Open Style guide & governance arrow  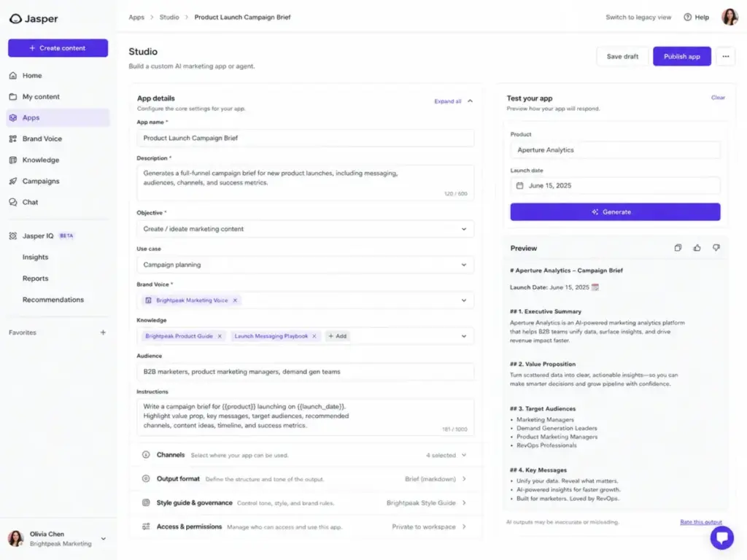[x=464, y=502]
